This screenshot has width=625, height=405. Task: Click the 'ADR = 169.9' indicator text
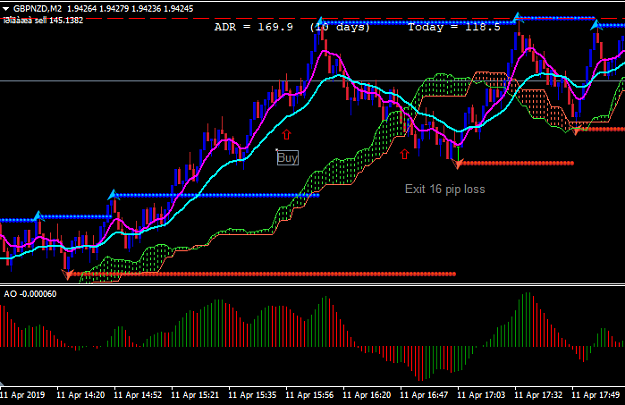coord(254,27)
